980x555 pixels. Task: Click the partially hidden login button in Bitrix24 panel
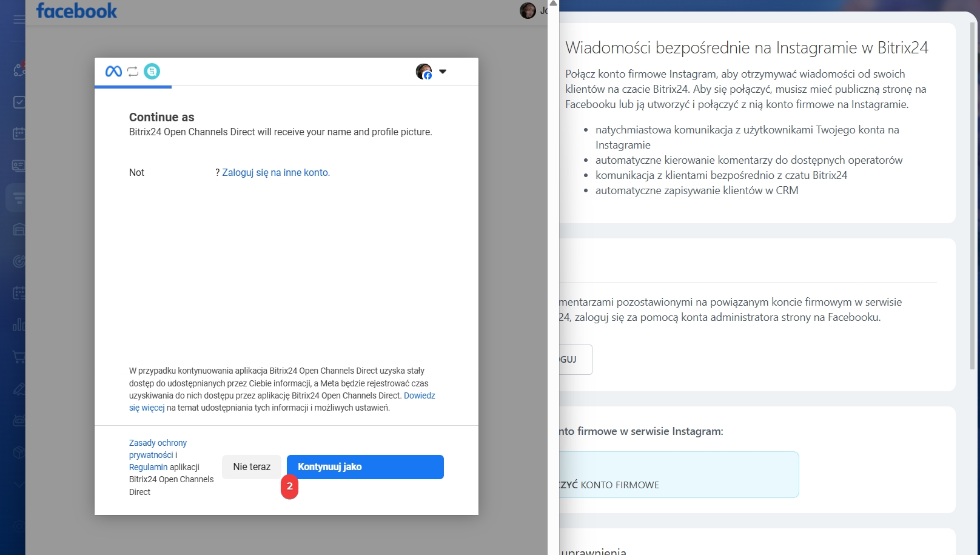coord(576,360)
